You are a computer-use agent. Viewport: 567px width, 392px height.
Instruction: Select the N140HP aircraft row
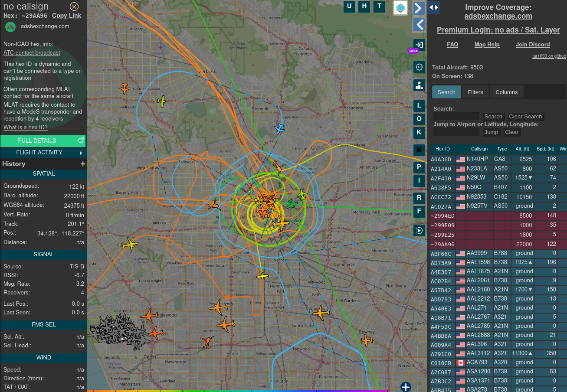pos(498,159)
